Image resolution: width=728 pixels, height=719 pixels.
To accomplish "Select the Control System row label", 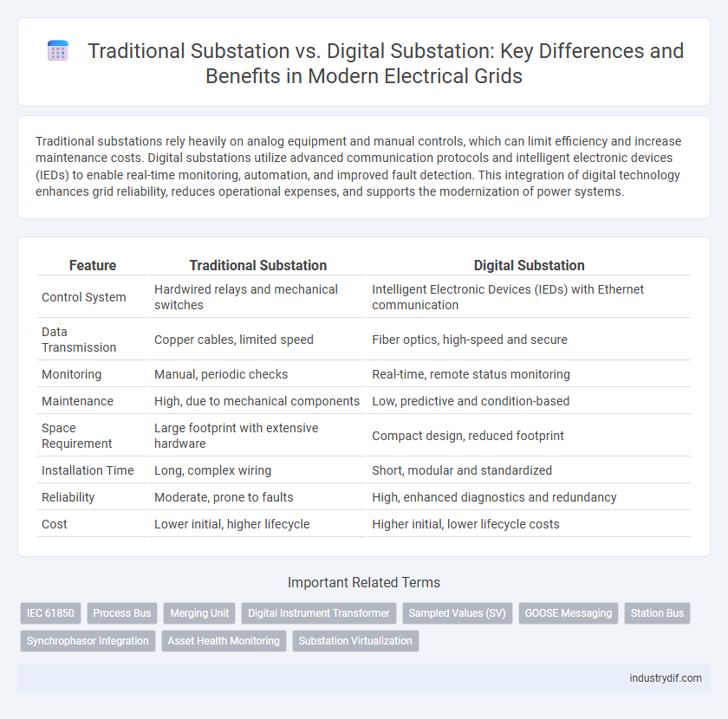I will point(84,297).
